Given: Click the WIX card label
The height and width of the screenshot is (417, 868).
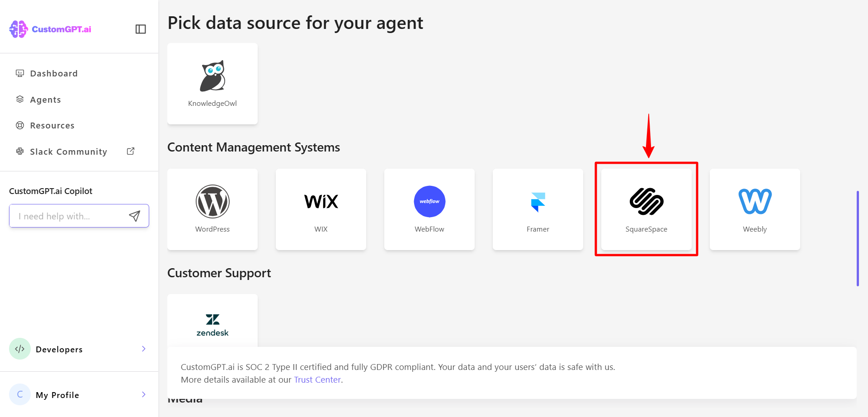Looking at the screenshot, I should tap(321, 229).
